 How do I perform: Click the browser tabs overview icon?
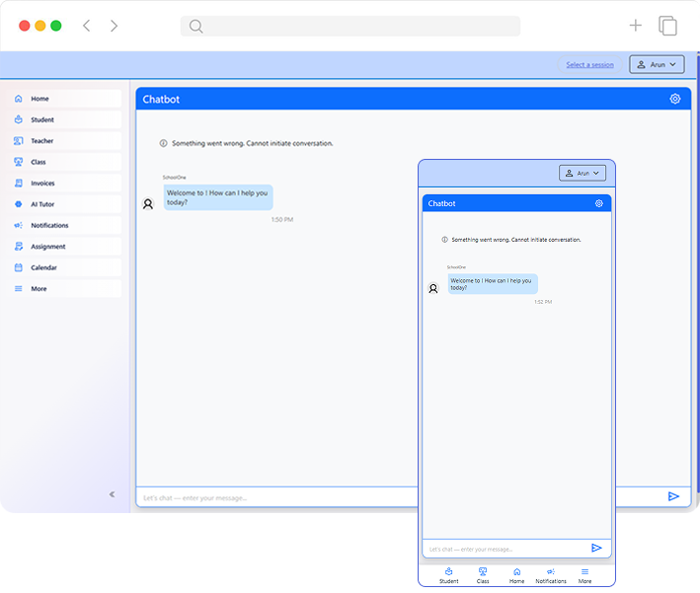pos(668,26)
